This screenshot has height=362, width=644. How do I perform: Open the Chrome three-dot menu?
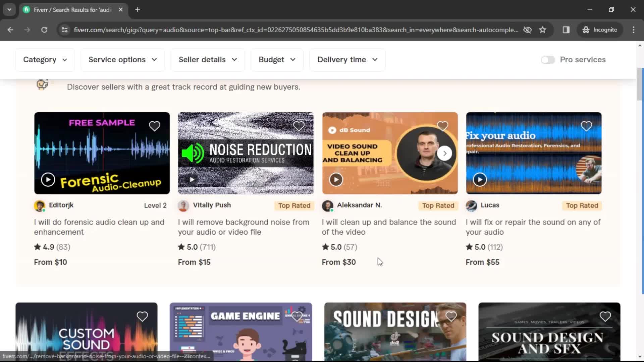coord(634,30)
